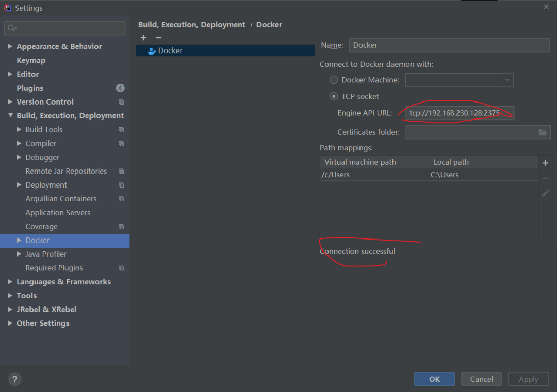Click project-level icon next to Deployment
This screenshot has height=392, width=557.
click(121, 185)
